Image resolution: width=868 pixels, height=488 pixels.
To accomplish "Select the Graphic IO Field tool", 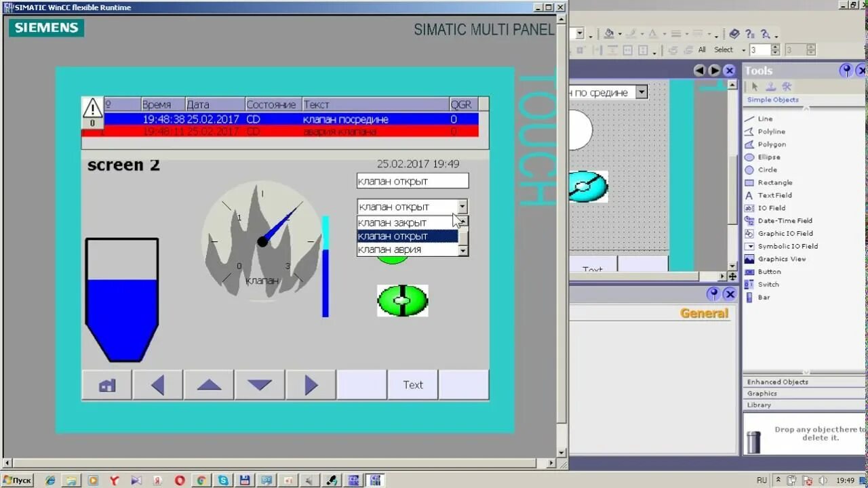I will coord(778,233).
